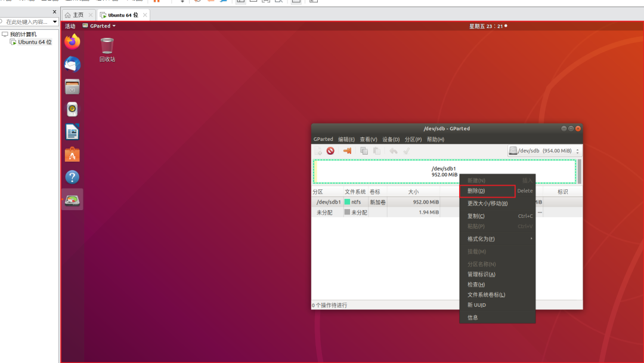
Task: Select the /dev/sdb1 partition row
Action: pyautogui.click(x=447, y=202)
